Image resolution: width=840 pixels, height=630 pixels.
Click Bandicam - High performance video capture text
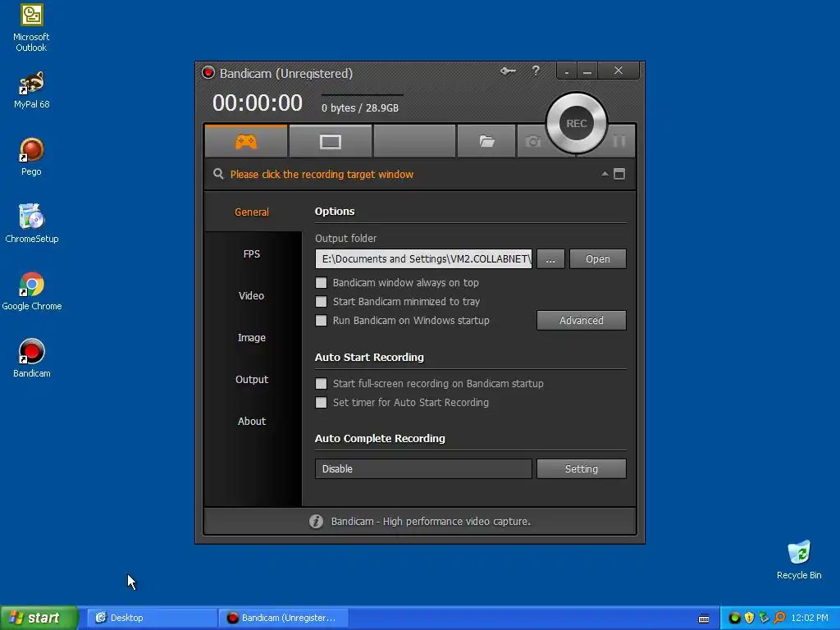pyautogui.click(x=431, y=521)
